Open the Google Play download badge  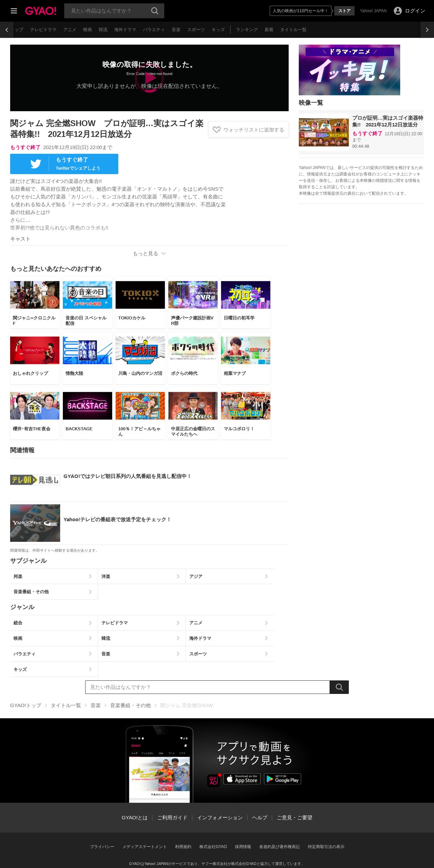pos(283,779)
